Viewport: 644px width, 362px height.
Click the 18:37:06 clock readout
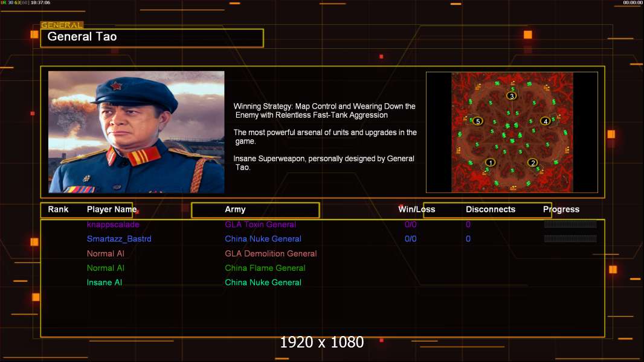pyautogui.click(x=40, y=2)
